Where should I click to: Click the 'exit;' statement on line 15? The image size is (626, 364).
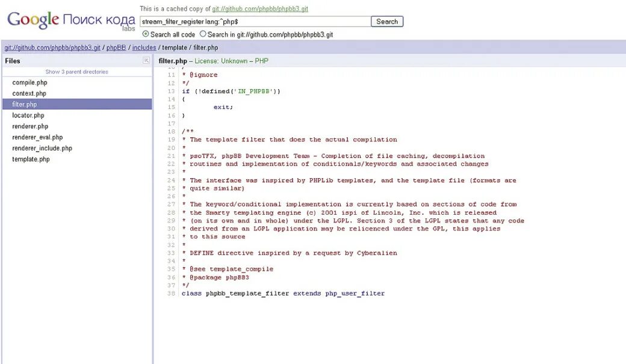(223, 107)
